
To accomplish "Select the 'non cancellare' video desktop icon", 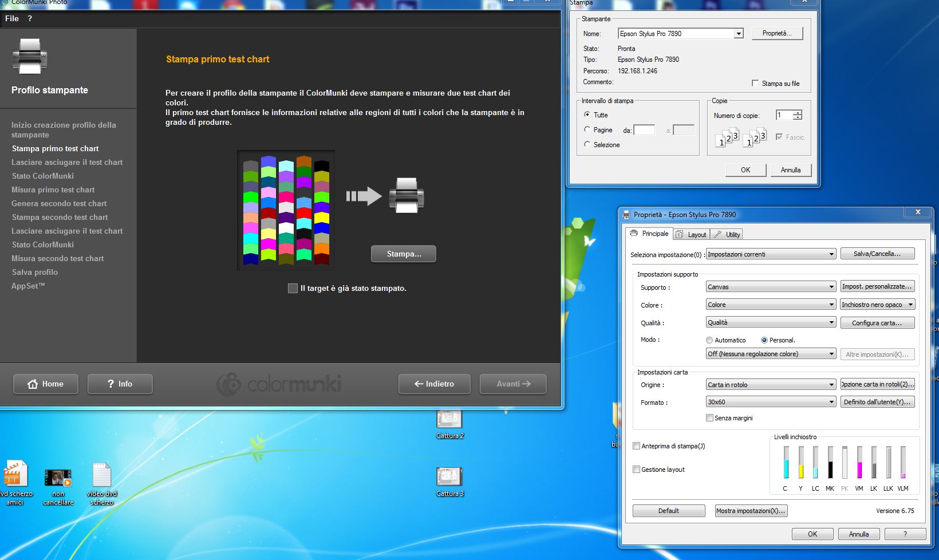I will [x=58, y=487].
